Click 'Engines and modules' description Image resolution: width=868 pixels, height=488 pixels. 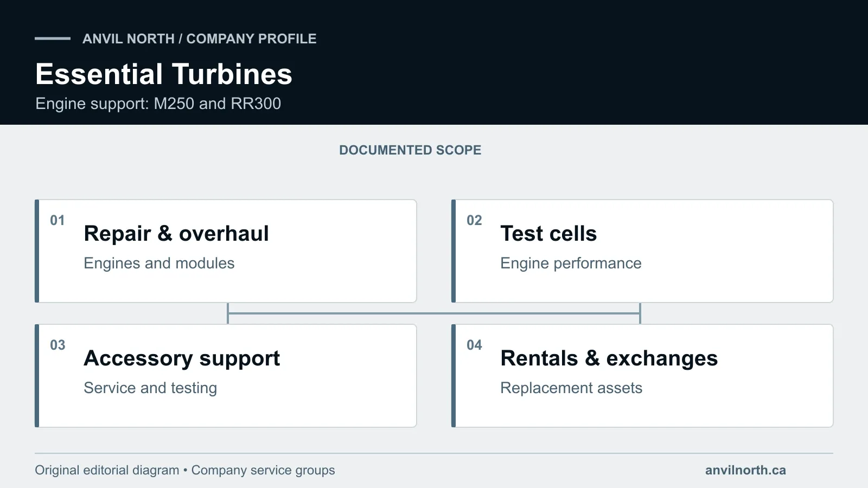coord(159,264)
